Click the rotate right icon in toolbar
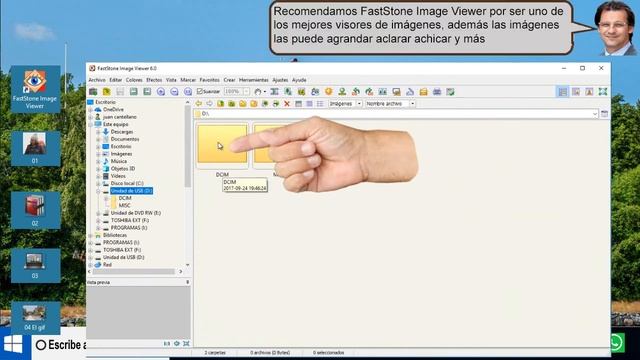 (x=369, y=92)
